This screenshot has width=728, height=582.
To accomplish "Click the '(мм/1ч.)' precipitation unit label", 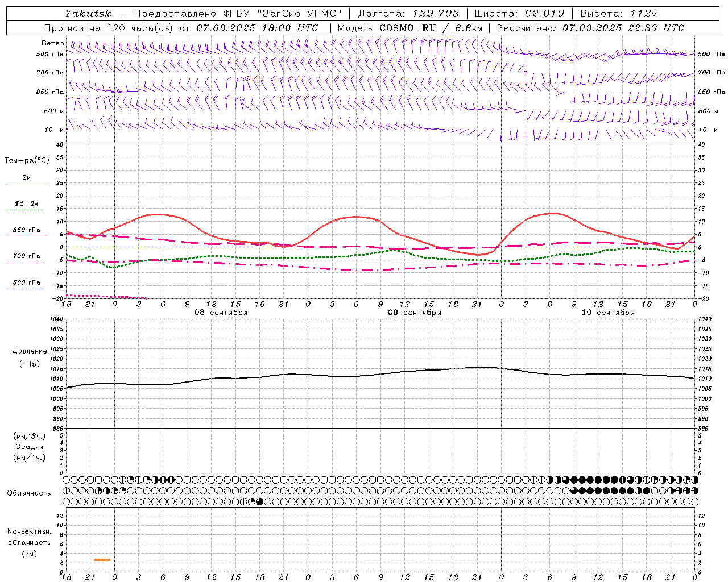I will [30, 458].
